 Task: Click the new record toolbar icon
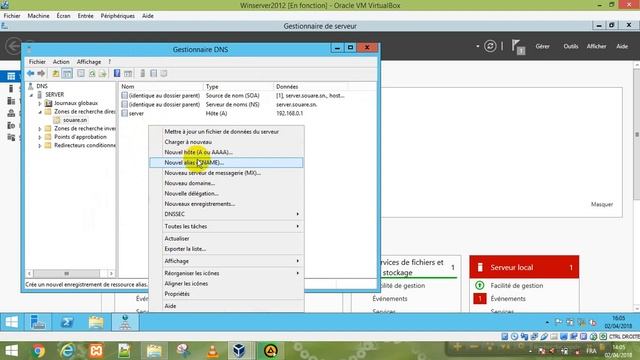click(153, 73)
